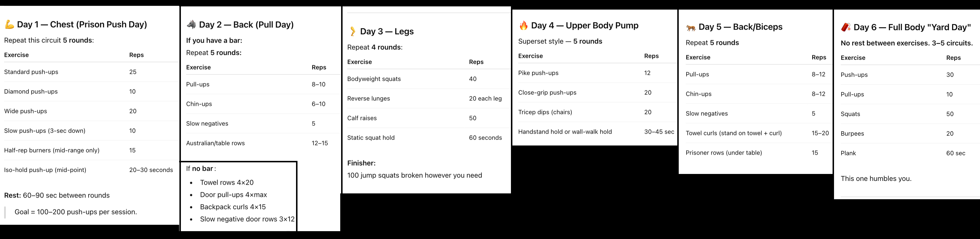Click the fire emoji beside Day 4
Image resolution: width=980 pixels, height=239 pixels.
pos(523,26)
